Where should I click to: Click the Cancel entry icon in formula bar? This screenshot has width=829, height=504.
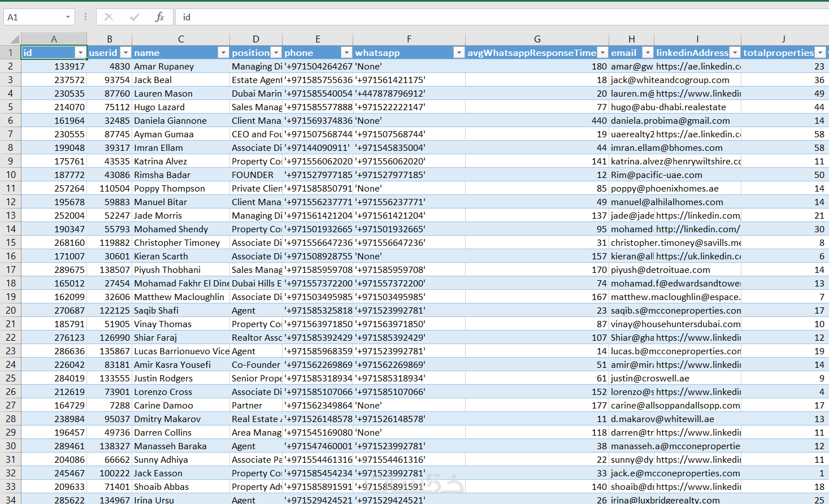(109, 18)
